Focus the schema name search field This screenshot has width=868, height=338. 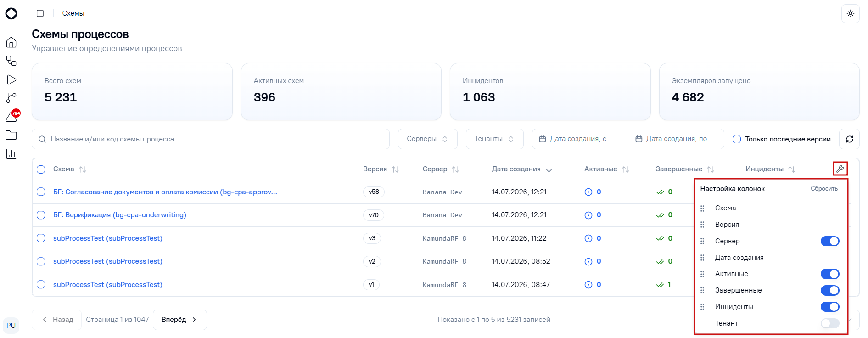pos(211,139)
